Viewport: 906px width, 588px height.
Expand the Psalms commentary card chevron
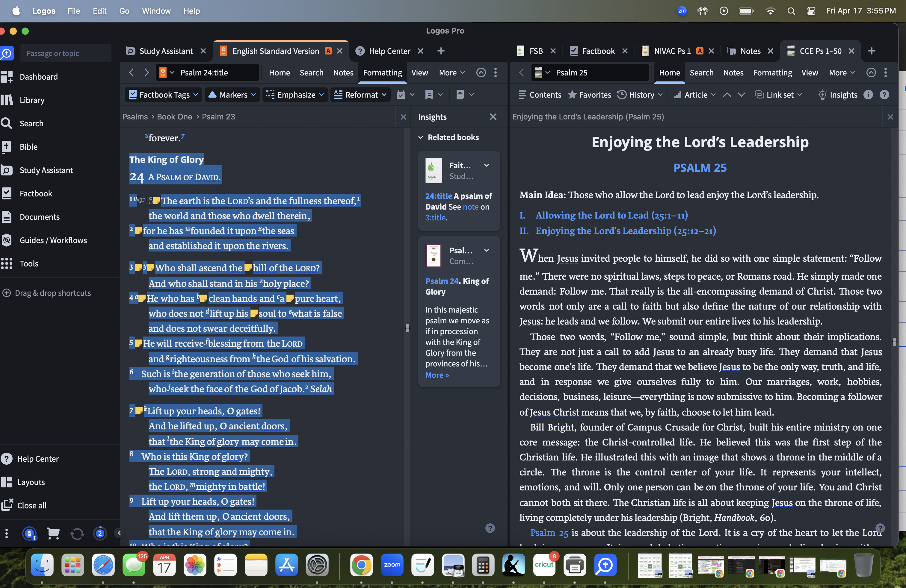tap(487, 250)
